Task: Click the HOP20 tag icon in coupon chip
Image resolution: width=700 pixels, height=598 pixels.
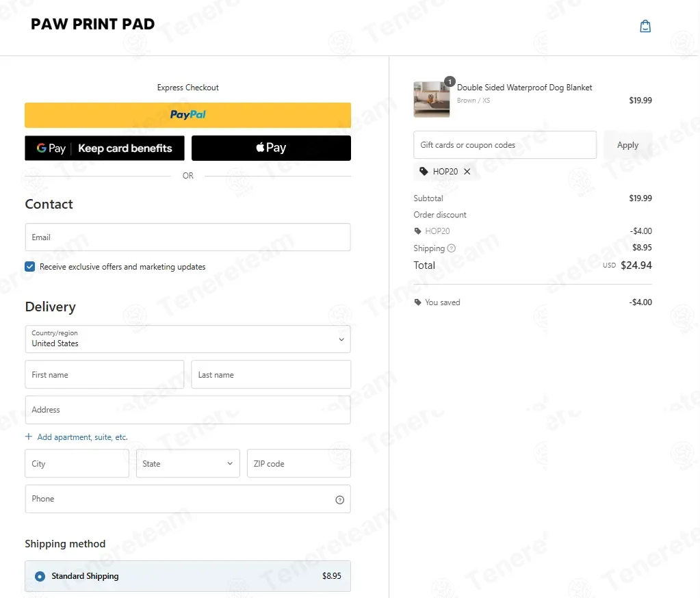Action: click(x=424, y=171)
